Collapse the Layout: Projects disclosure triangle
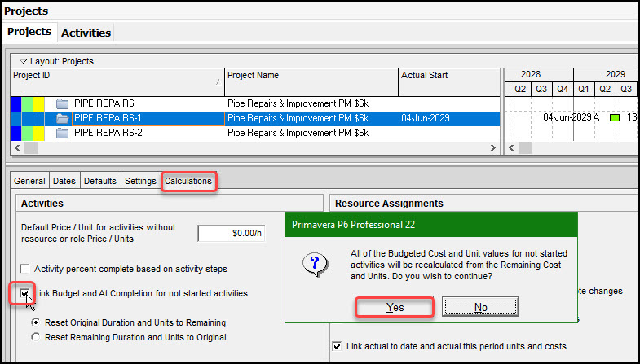The height and width of the screenshot is (364, 640). click(23, 61)
